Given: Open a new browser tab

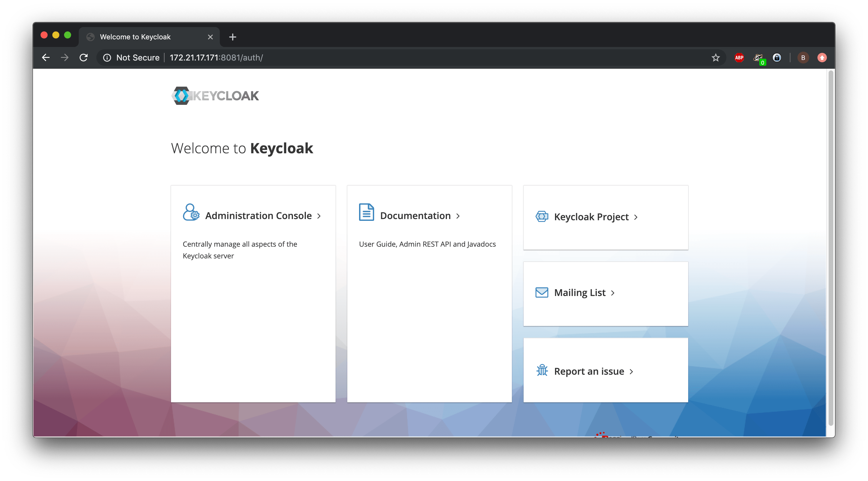Looking at the screenshot, I should coord(232,37).
